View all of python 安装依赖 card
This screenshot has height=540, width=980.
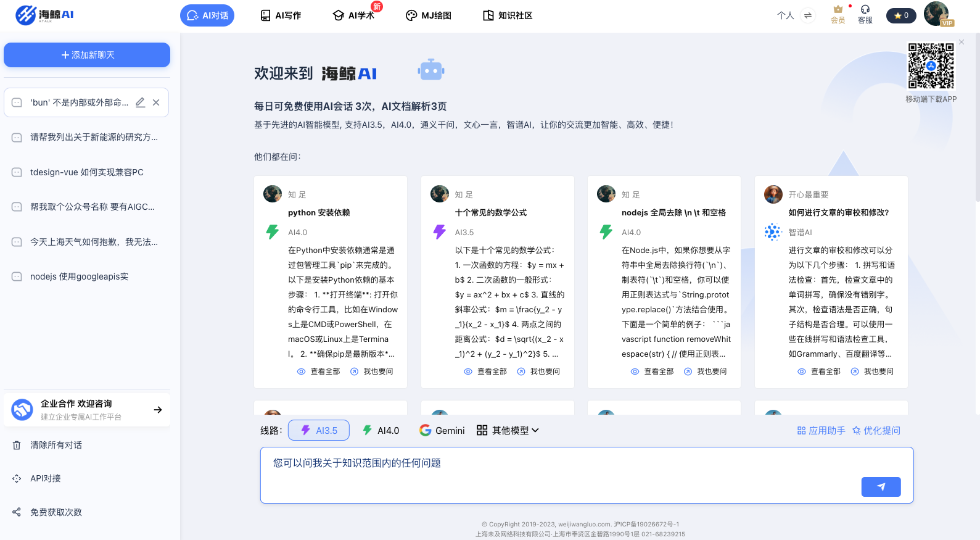coord(319,372)
